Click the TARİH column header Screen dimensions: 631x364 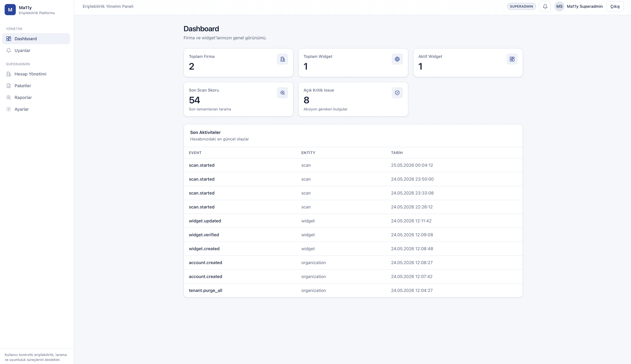pyautogui.click(x=397, y=153)
